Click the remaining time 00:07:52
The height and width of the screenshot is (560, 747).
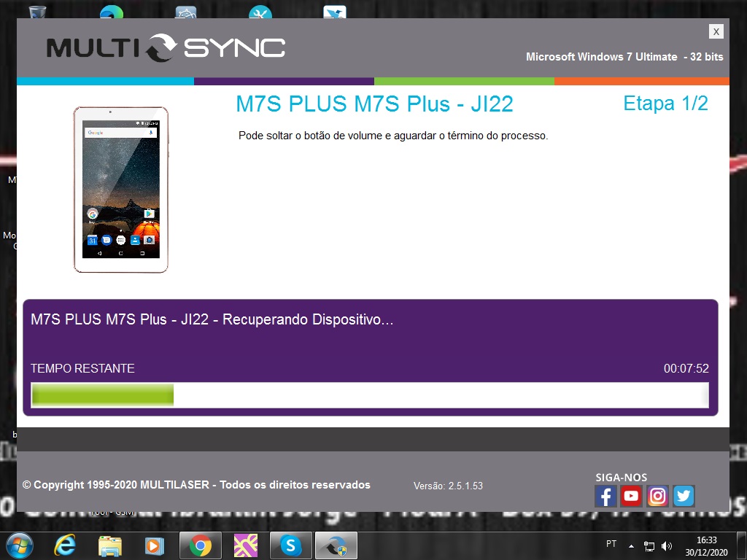(686, 368)
